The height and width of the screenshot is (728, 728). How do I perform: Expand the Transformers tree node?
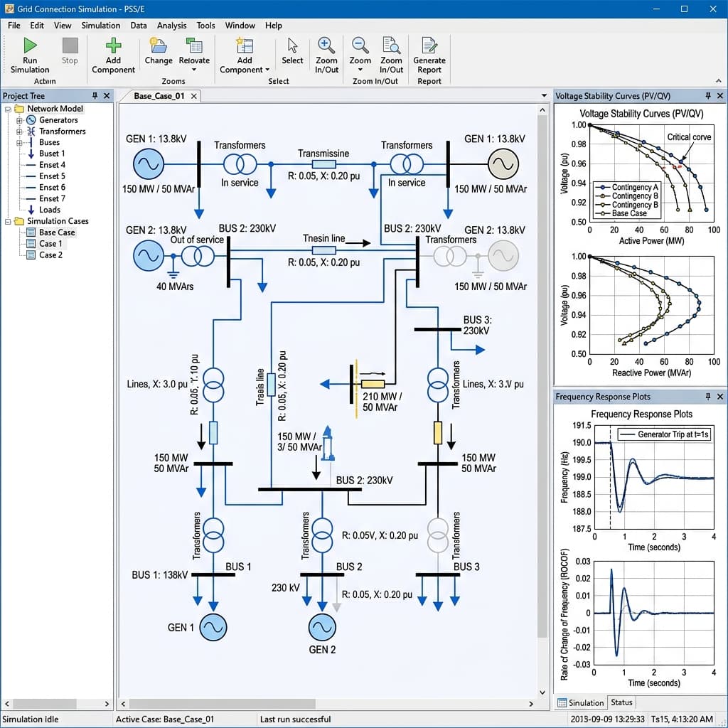pos(19,132)
